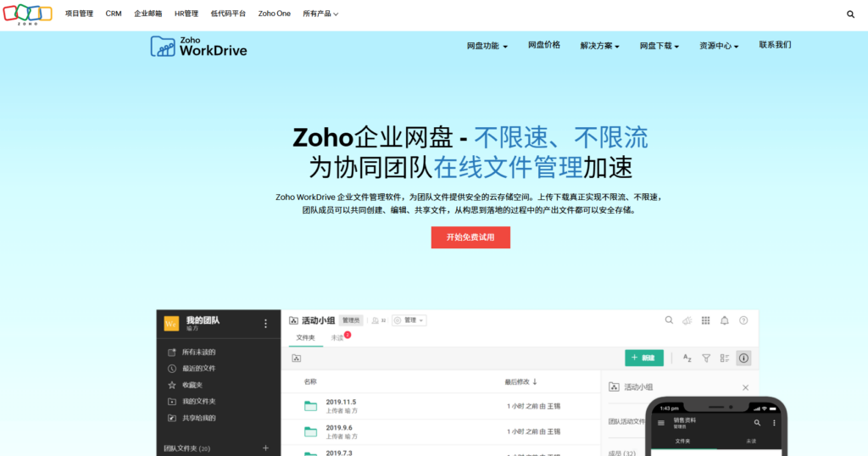Click the notification bell icon
This screenshot has height=456, width=868.
point(724,320)
